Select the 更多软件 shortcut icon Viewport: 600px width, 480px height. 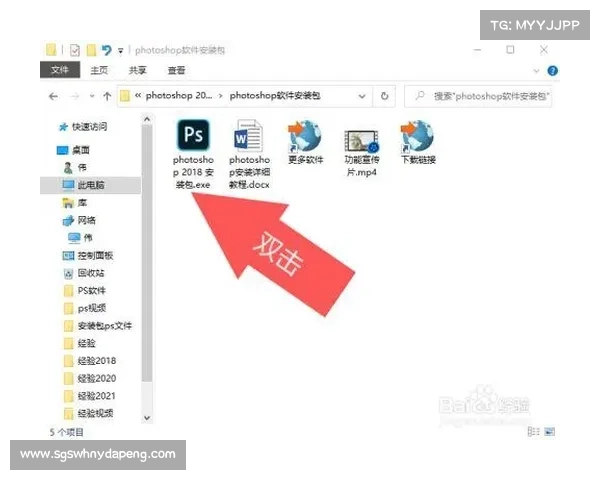[x=305, y=142]
